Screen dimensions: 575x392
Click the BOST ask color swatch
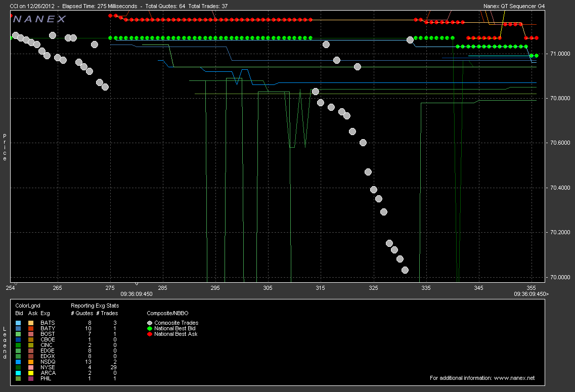coord(31,334)
